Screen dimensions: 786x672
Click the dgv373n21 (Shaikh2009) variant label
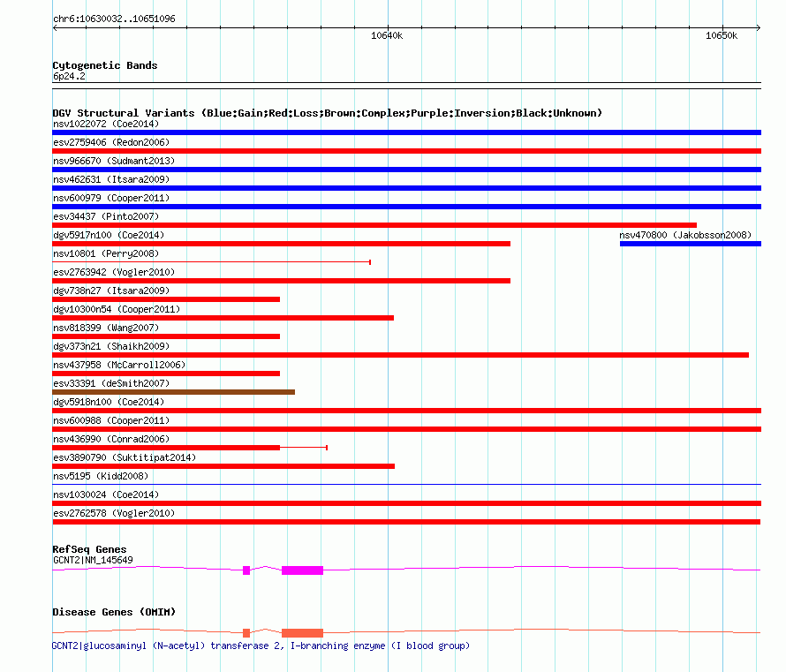pos(111,346)
